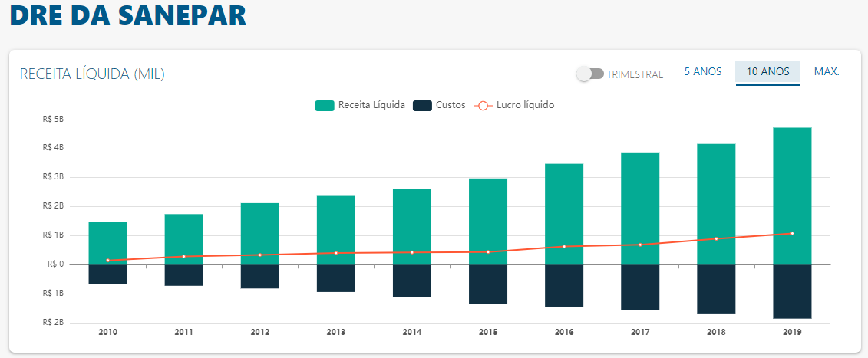868x358 pixels.
Task: Click the 2019 x-axis year label
Action: point(792,333)
